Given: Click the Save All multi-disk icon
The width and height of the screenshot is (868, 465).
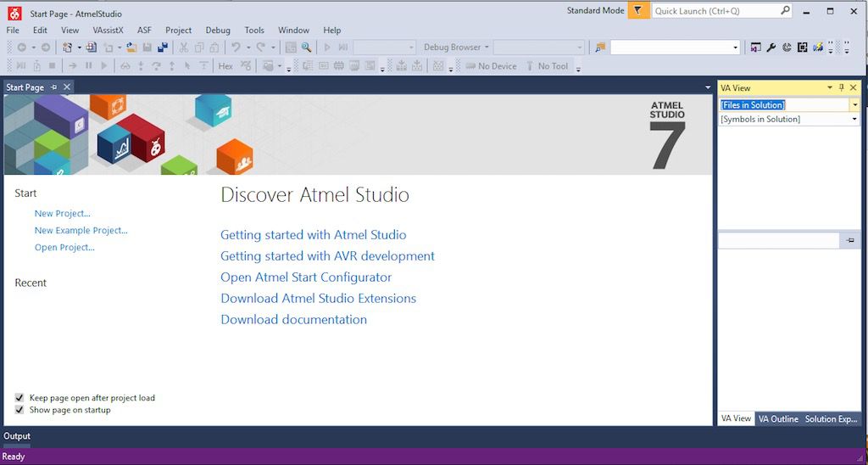Looking at the screenshot, I should 163,48.
